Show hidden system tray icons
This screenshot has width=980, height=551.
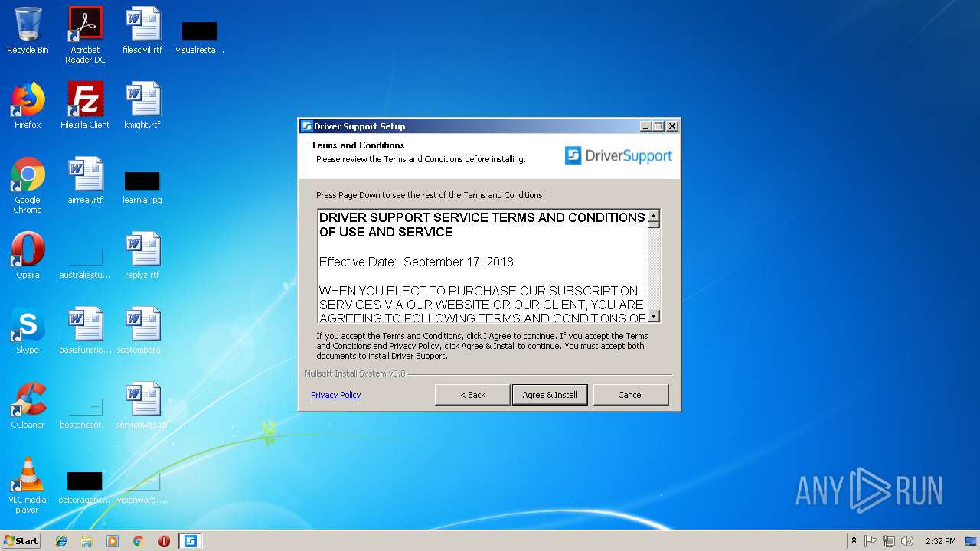(854, 541)
